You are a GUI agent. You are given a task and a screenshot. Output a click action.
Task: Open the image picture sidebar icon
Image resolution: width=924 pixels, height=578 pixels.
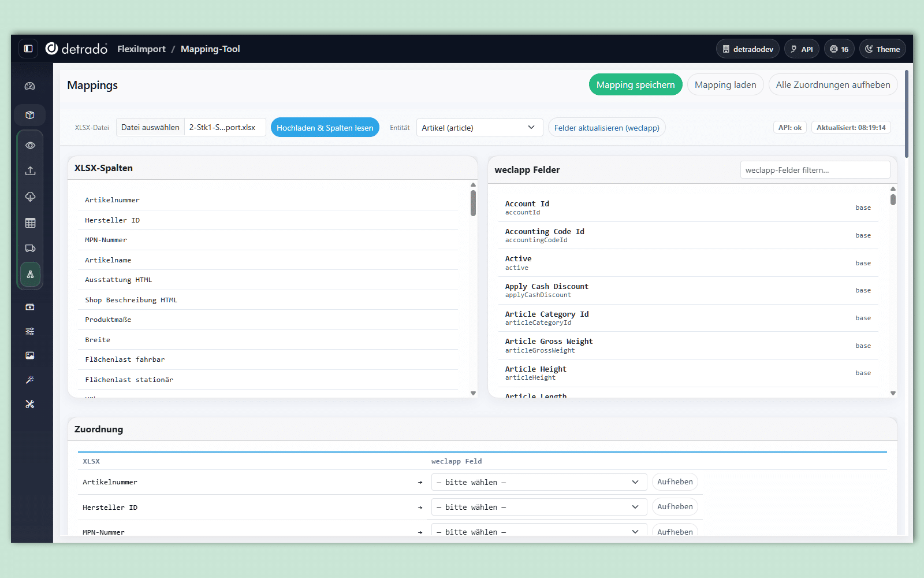click(30, 355)
